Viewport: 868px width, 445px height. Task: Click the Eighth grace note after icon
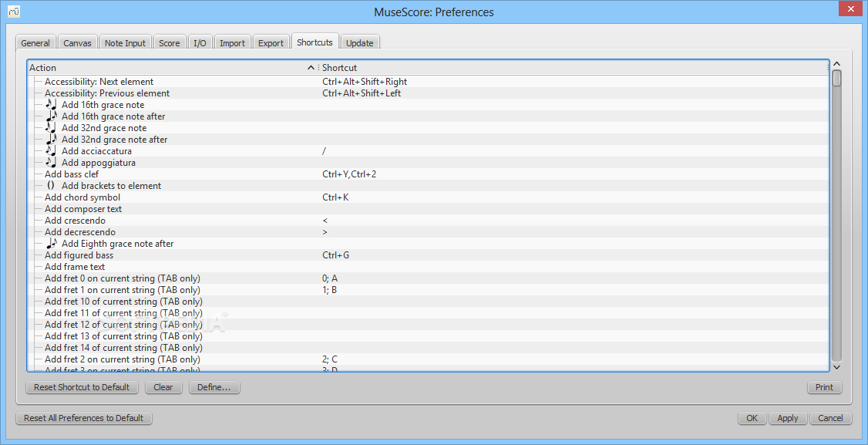(x=51, y=244)
